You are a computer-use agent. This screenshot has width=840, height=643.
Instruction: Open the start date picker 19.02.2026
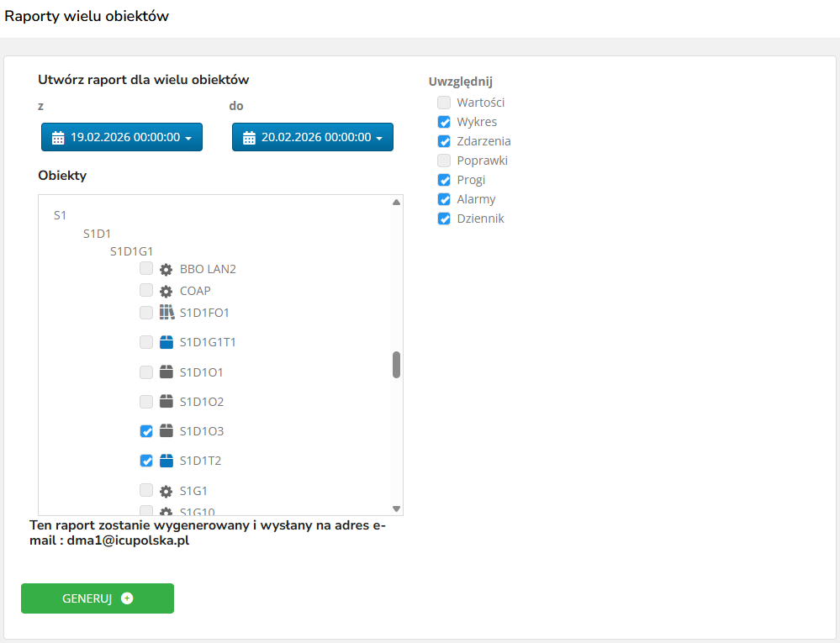click(122, 137)
